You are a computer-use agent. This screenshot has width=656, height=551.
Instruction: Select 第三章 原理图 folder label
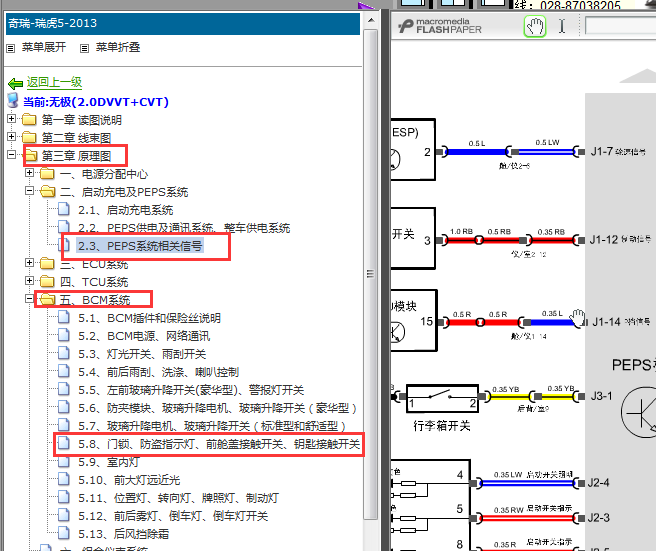(x=77, y=156)
